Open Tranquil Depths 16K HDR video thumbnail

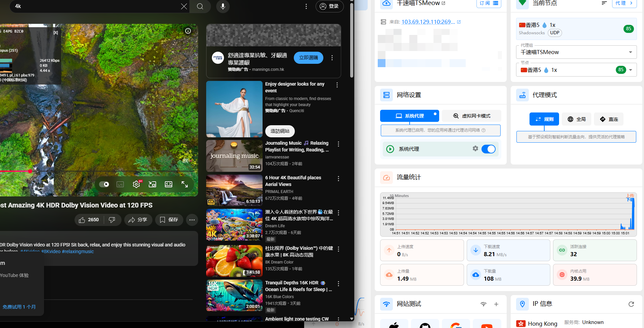pyautogui.click(x=234, y=295)
